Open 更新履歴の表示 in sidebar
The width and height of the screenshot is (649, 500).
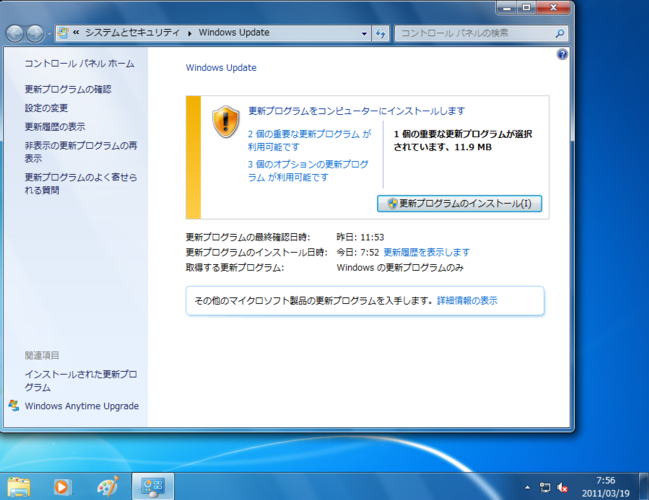pyautogui.click(x=55, y=127)
